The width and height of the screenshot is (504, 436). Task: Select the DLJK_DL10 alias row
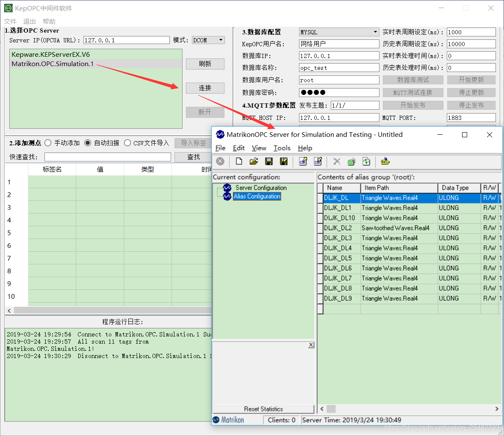[x=409, y=218]
